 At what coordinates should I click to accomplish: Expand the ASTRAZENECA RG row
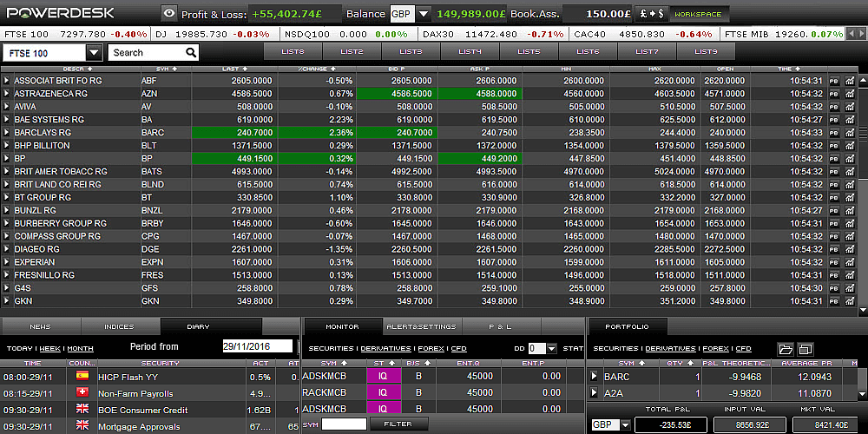click(x=7, y=94)
